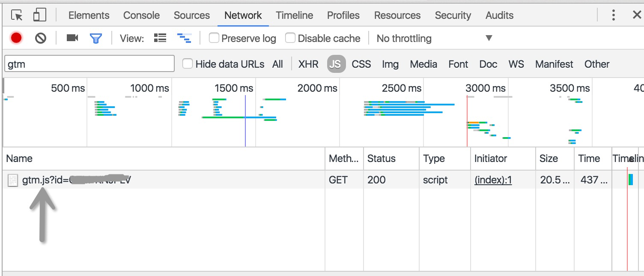Switch to large request rows view

[160, 38]
